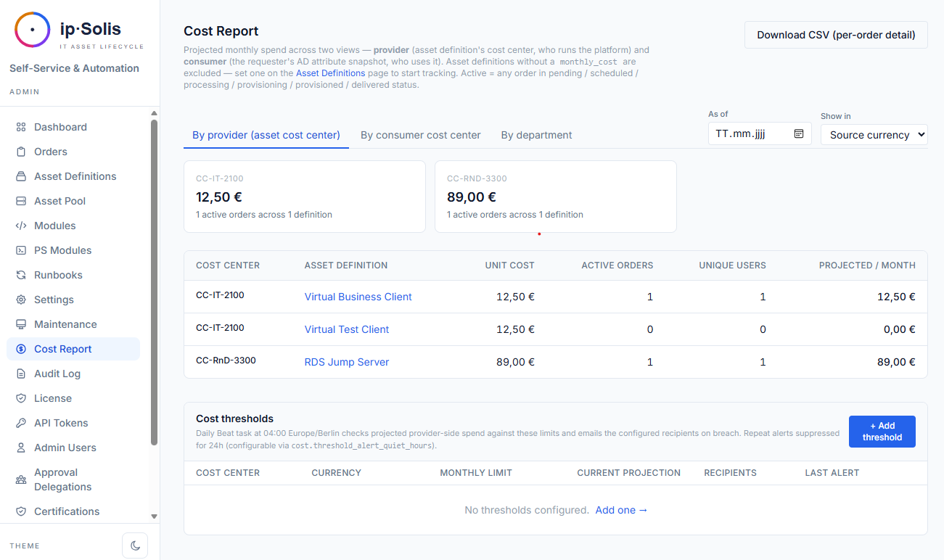
Task: Click the Maintenance monitor icon
Action: pos(21,324)
